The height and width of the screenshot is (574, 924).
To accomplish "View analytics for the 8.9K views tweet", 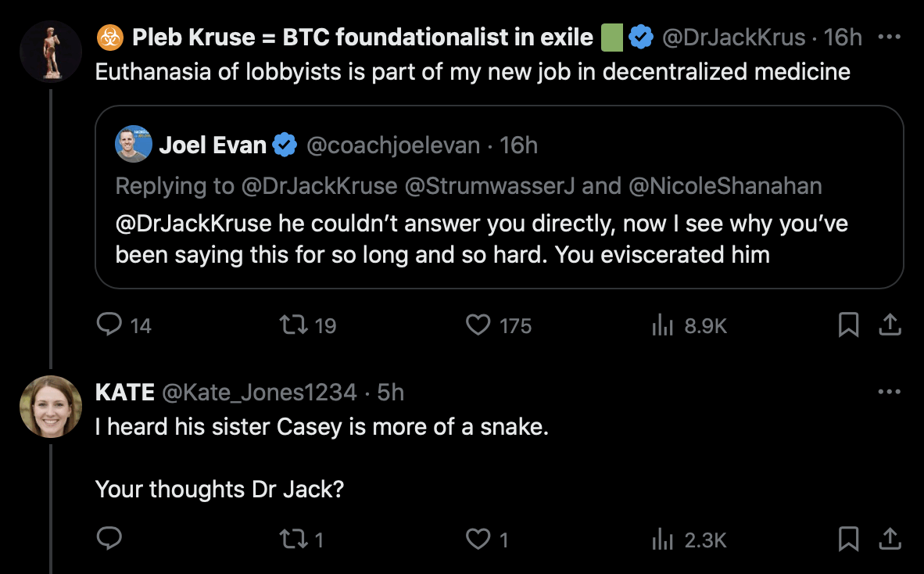I will 662,325.
